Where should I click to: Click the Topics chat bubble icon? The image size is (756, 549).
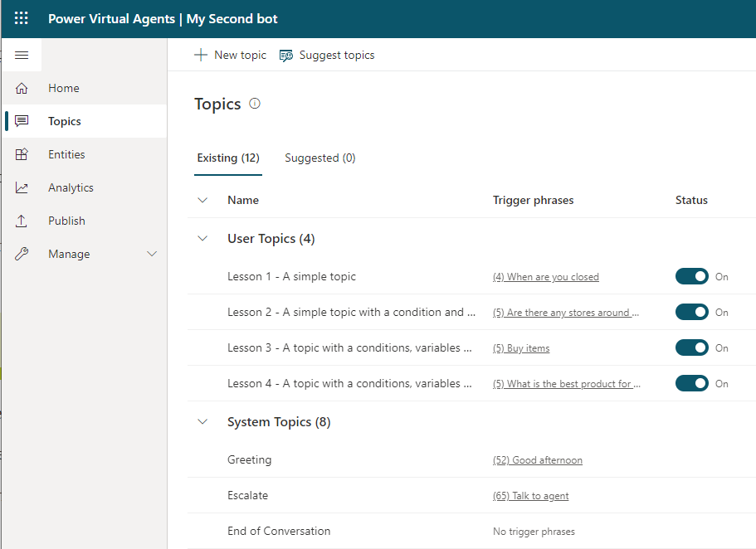[22, 121]
